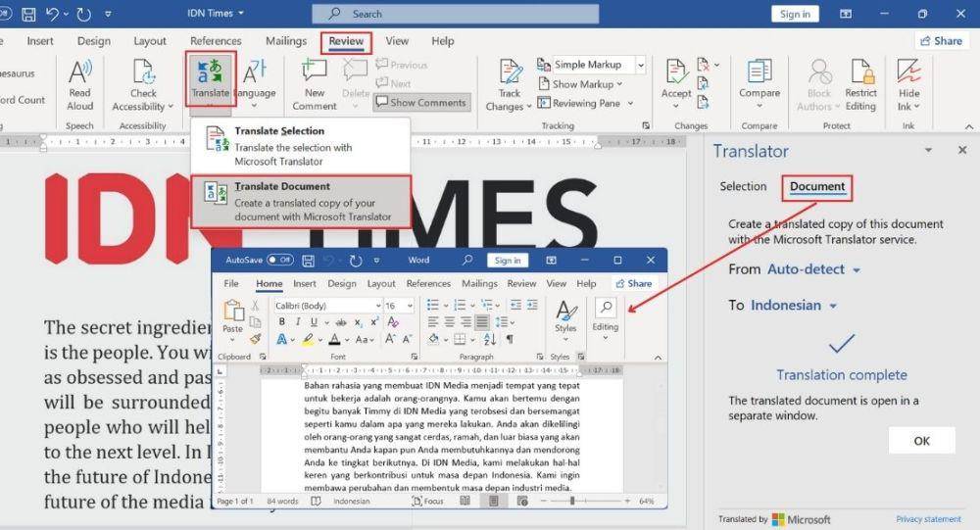Open the Privacy statement link
The height and width of the screenshot is (530, 980).
pyautogui.click(x=928, y=519)
